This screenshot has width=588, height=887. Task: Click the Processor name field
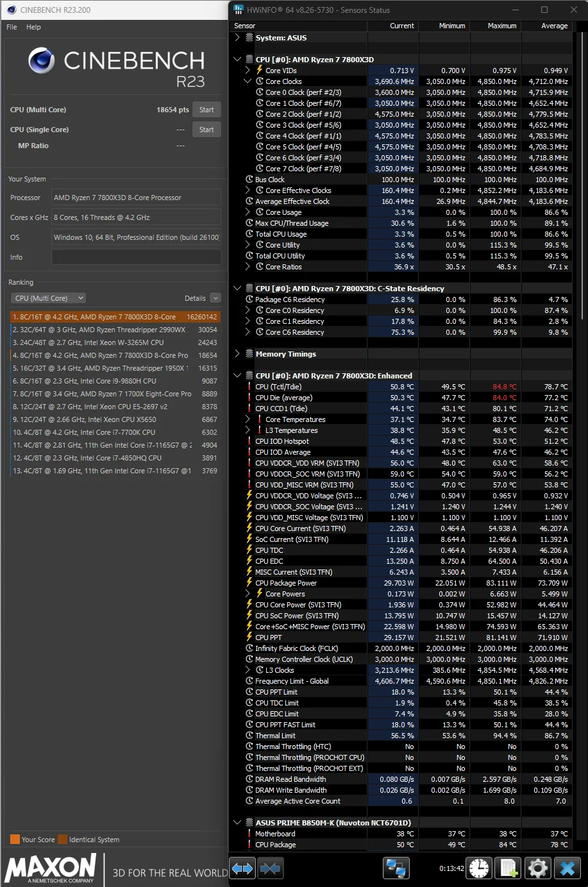137,198
